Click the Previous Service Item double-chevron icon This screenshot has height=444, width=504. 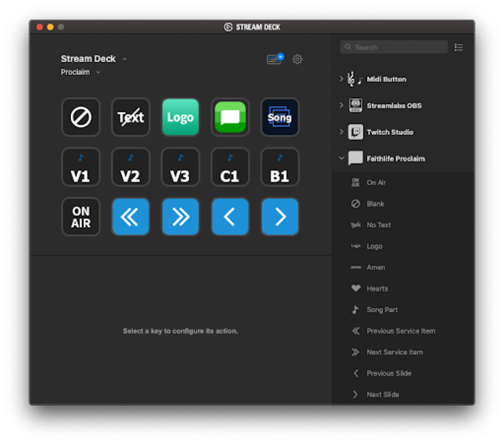(x=356, y=331)
